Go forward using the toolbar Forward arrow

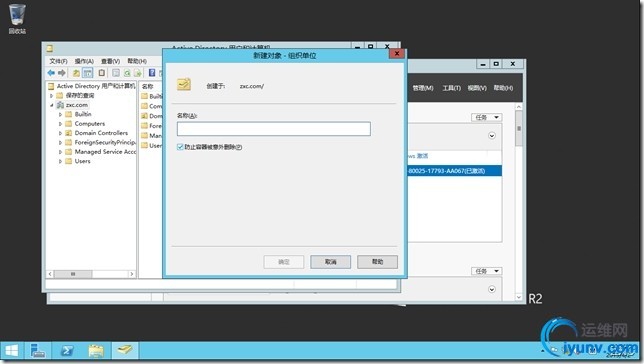pyautogui.click(x=62, y=73)
